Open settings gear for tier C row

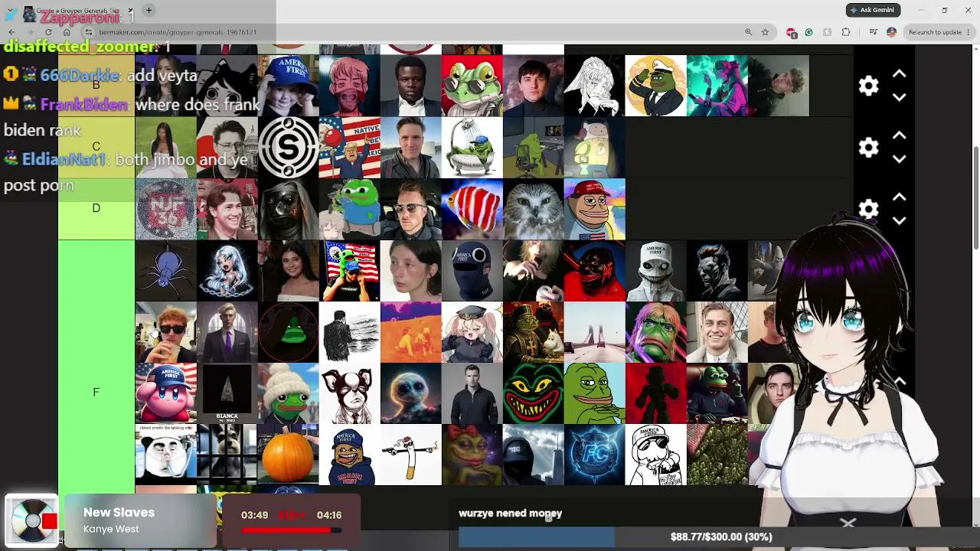pyautogui.click(x=868, y=148)
